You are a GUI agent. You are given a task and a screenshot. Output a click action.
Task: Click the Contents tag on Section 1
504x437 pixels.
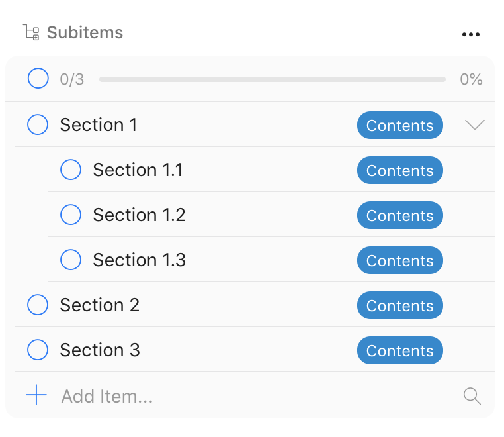coord(400,125)
